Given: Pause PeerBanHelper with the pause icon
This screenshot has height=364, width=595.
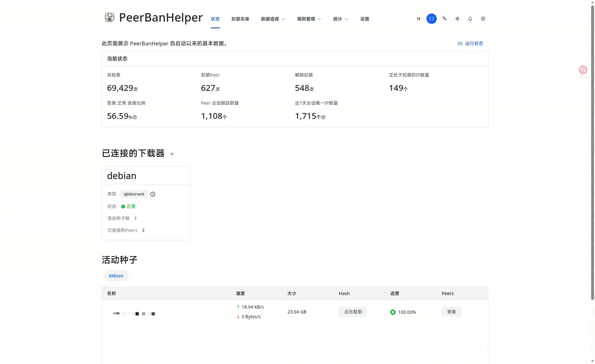Looking at the screenshot, I should tap(418, 19).
